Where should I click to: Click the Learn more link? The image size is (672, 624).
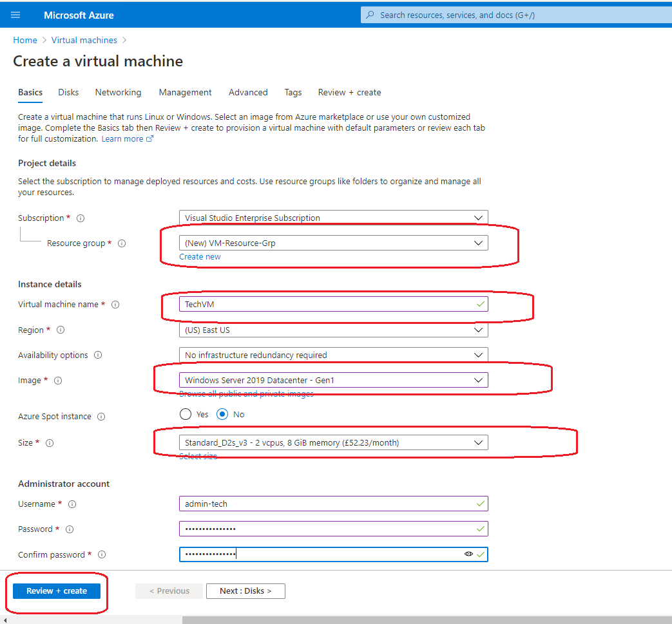point(122,138)
